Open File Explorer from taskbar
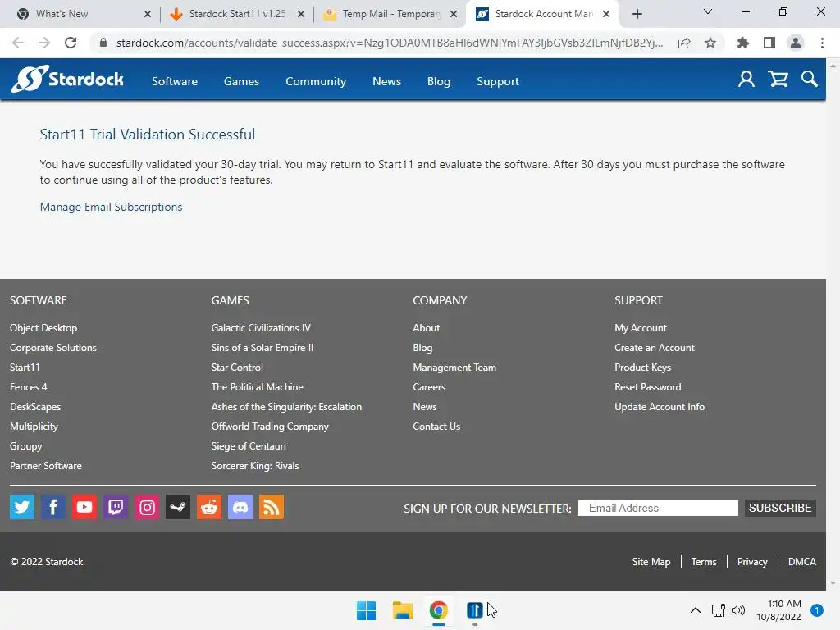This screenshot has height=630, width=840. tap(402, 610)
